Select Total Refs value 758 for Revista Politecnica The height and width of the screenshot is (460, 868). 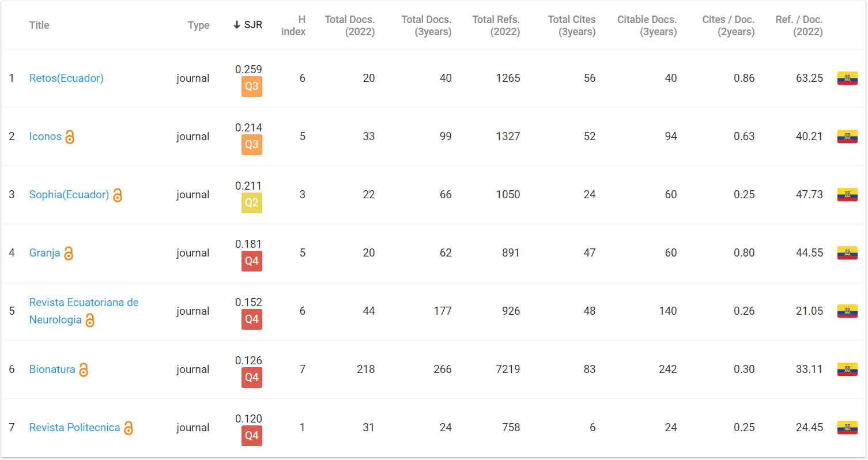pos(511,428)
